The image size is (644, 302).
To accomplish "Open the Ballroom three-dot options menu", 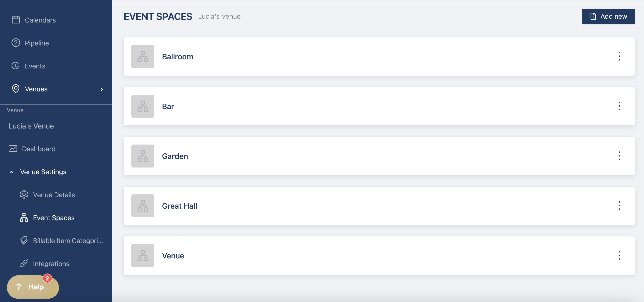I will 619,56.
